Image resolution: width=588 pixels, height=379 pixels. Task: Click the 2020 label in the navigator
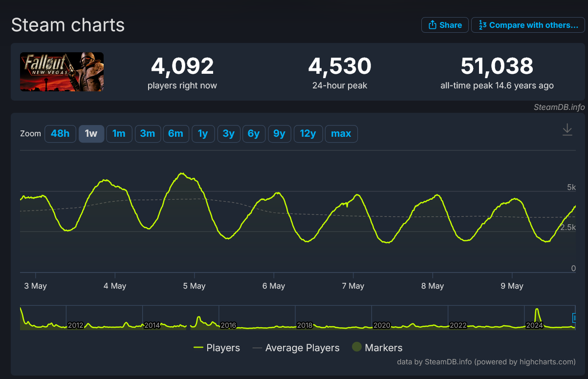click(381, 325)
